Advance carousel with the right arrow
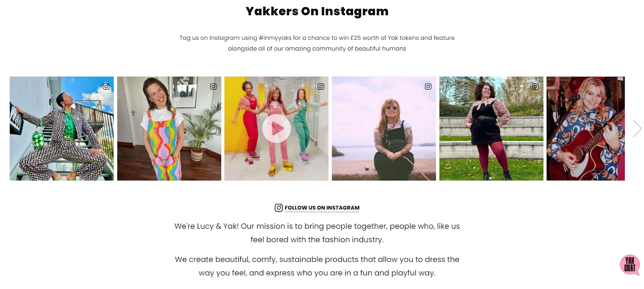 pos(637,129)
